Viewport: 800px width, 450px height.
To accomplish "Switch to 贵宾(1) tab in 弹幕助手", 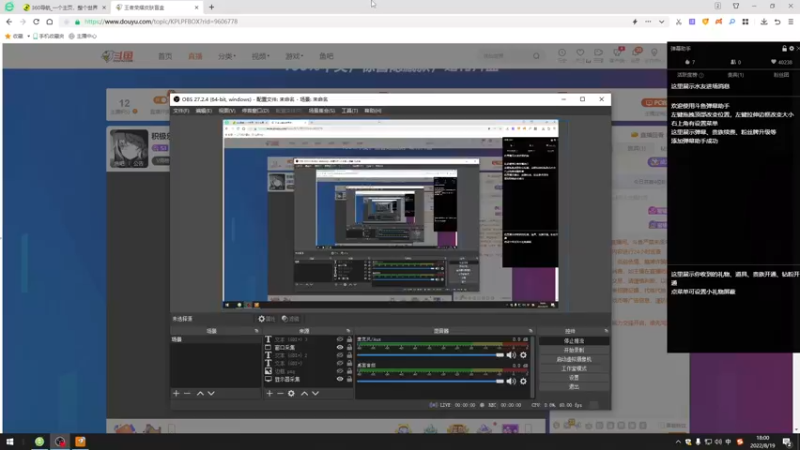I will point(736,75).
